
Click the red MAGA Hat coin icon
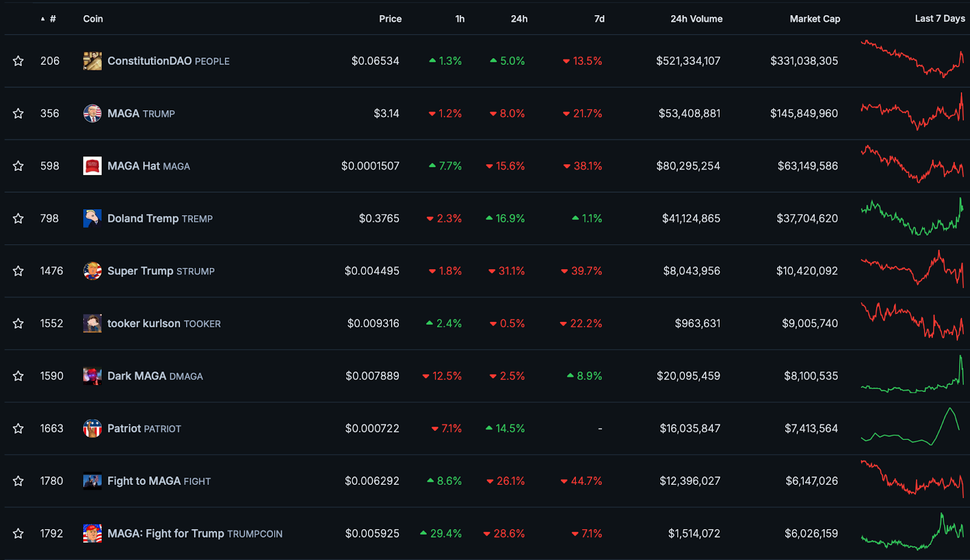point(92,166)
